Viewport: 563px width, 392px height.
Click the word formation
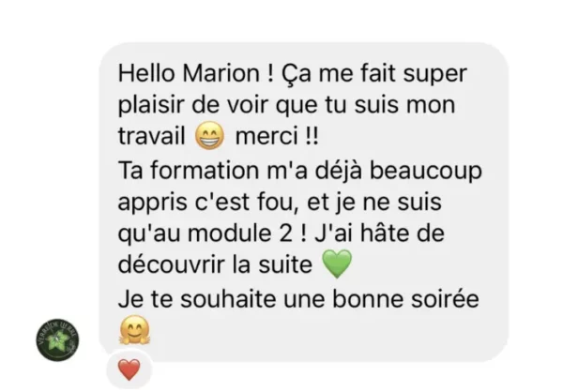pyautogui.click(x=205, y=170)
